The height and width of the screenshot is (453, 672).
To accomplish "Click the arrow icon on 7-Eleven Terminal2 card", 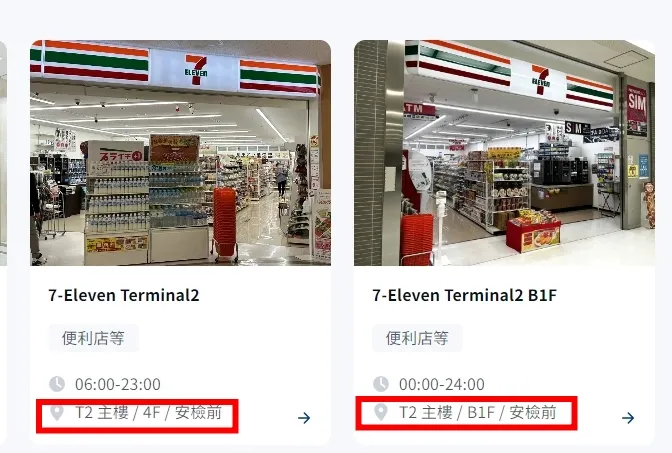I will coord(304,418).
